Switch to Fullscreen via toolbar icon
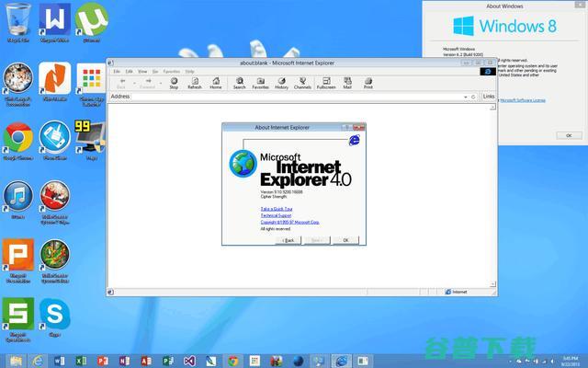The image size is (588, 368). coord(326,82)
